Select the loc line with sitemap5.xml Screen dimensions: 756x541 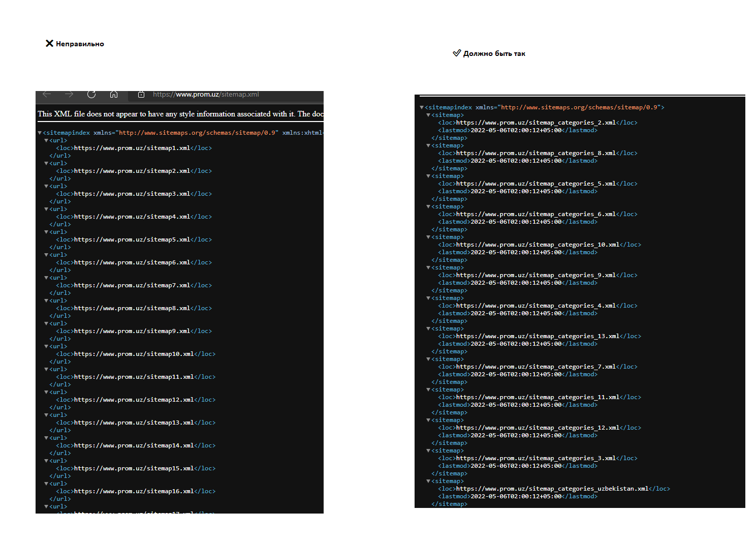[x=134, y=239]
